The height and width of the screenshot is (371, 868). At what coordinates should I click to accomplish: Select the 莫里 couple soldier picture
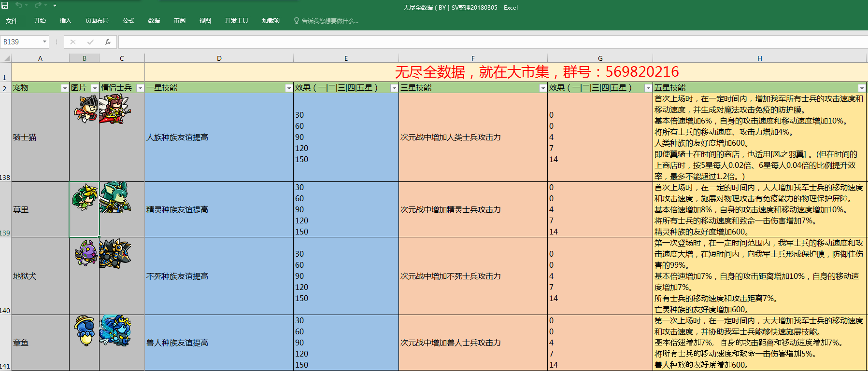pyautogui.click(x=115, y=197)
